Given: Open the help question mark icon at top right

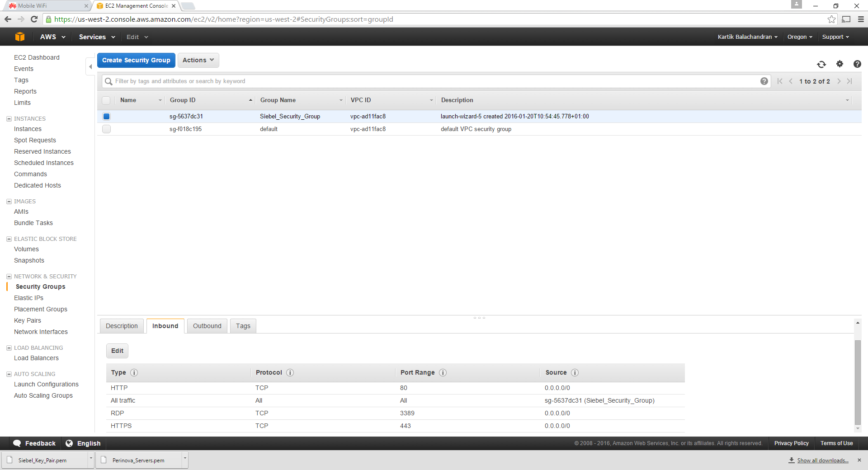Looking at the screenshot, I should pyautogui.click(x=857, y=64).
